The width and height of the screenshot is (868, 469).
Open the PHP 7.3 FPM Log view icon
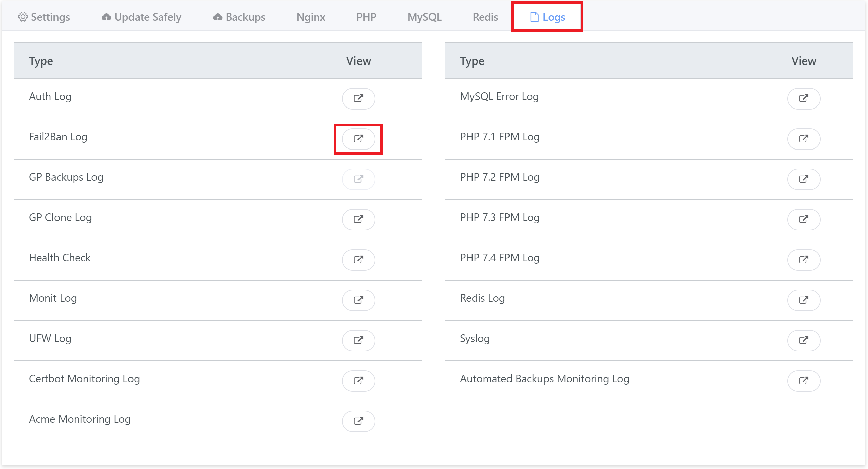point(804,219)
